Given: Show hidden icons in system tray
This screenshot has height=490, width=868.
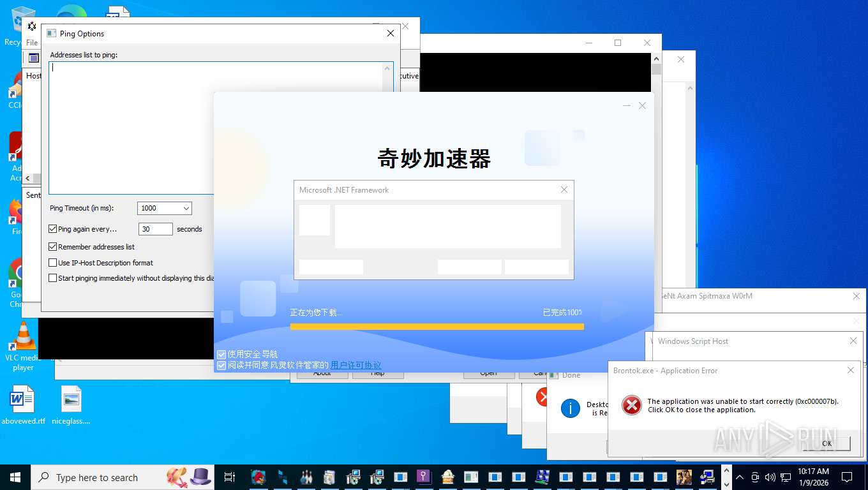Looking at the screenshot, I should pos(740,477).
